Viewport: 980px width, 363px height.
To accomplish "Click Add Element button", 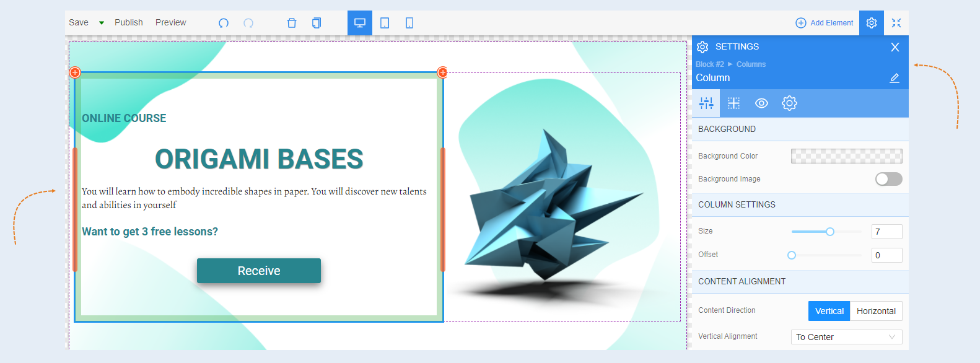I will (825, 23).
